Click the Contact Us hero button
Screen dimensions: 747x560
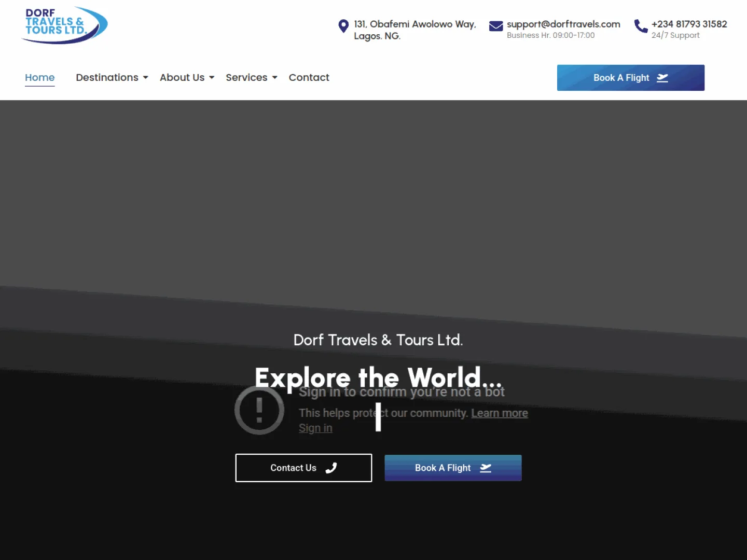click(303, 468)
